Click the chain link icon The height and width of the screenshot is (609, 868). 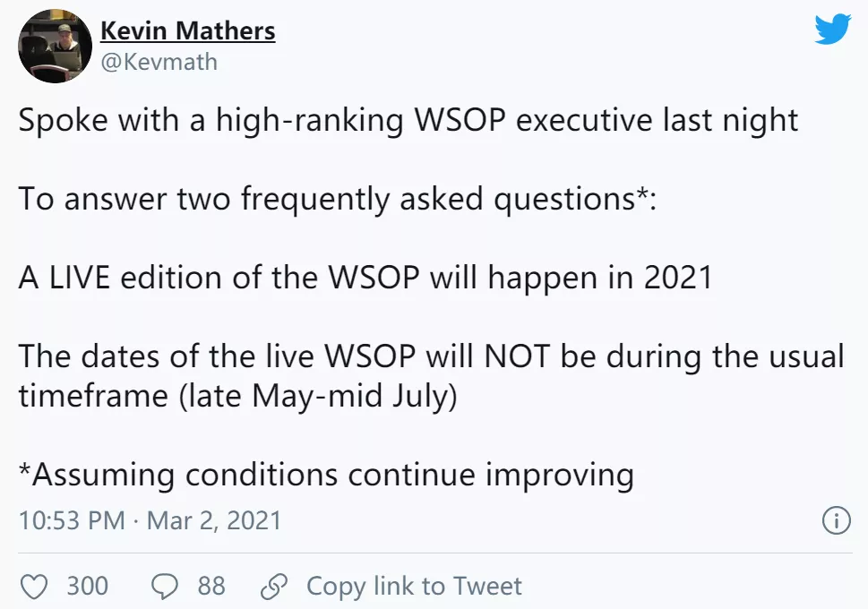[x=274, y=587]
